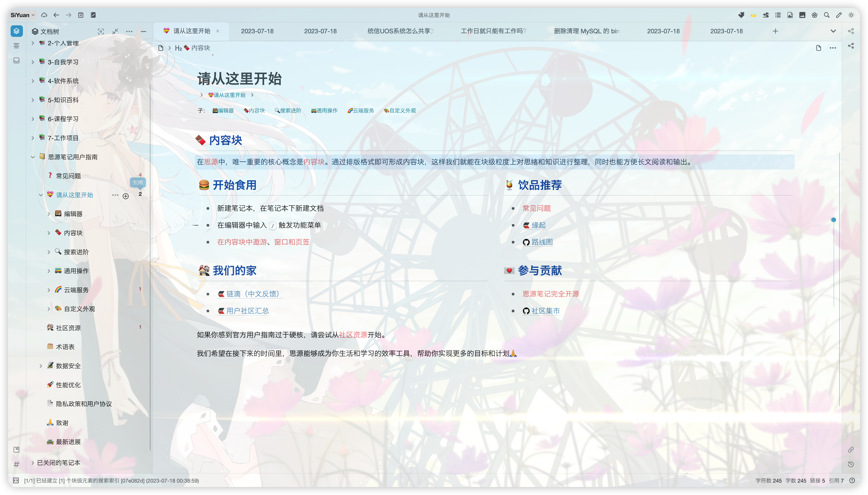Collapse the 思源笔记用户指南 notebook
Viewport: 868px width, 495px height.
coord(33,157)
